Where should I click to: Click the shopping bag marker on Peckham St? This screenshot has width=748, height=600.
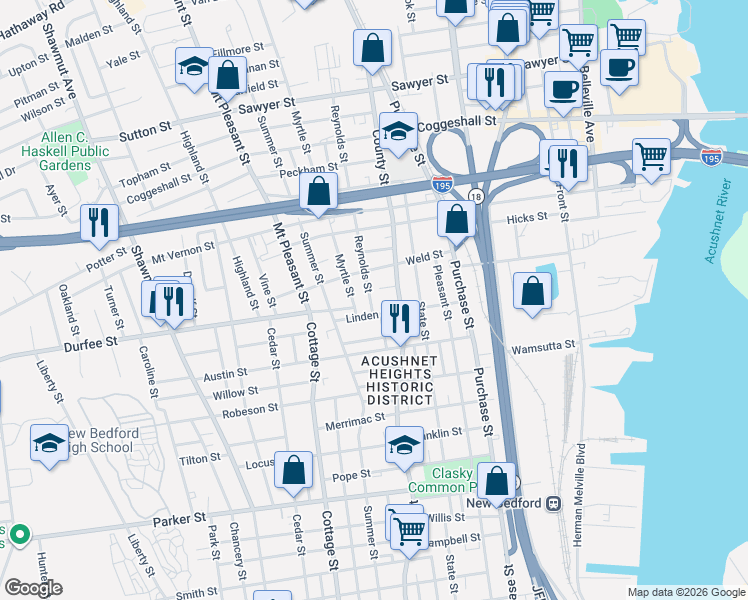coord(319,193)
